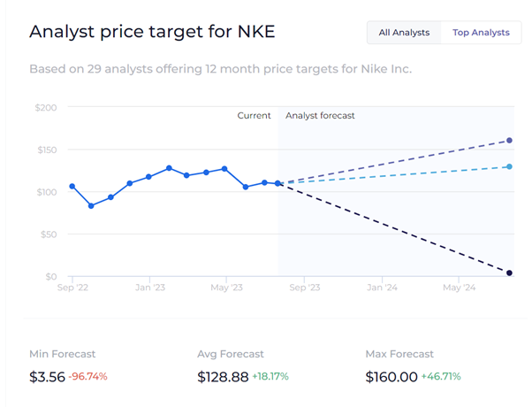Click the May '24 x-axis label
Viewport: 532px width, 407px height.
pyautogui.click(x=460, y=288)
